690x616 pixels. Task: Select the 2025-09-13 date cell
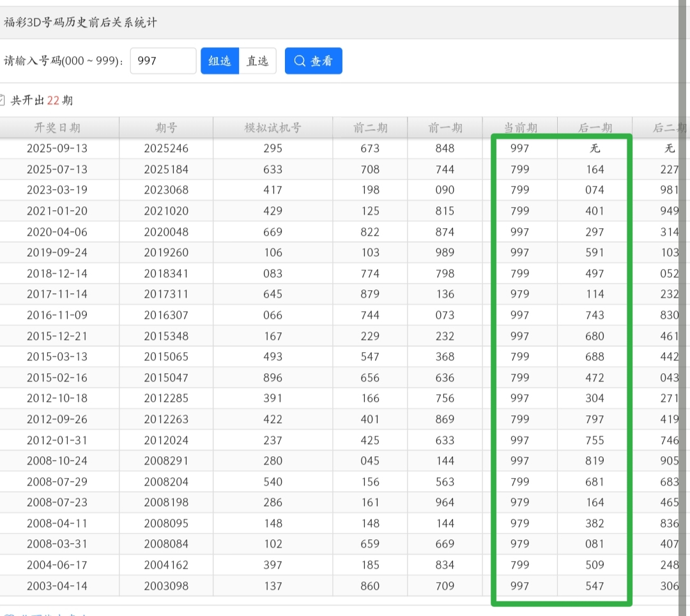click(x=57, y=148)
